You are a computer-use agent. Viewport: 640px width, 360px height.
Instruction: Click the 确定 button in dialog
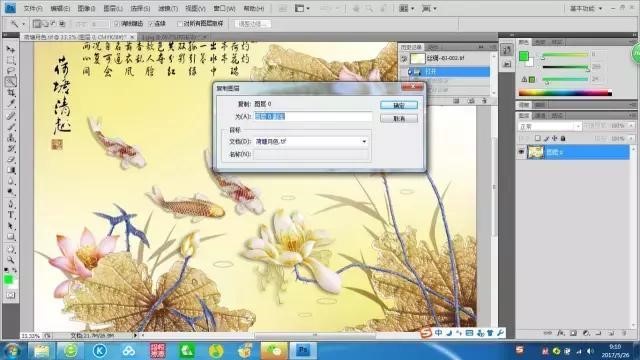click(x=399, y=105)
